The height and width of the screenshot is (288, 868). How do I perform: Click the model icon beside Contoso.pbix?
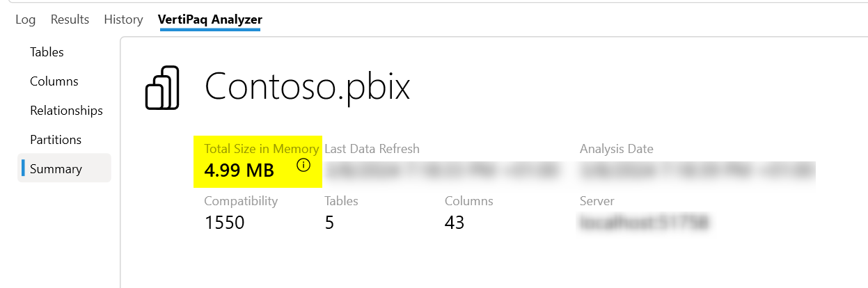tap(162, 88)
